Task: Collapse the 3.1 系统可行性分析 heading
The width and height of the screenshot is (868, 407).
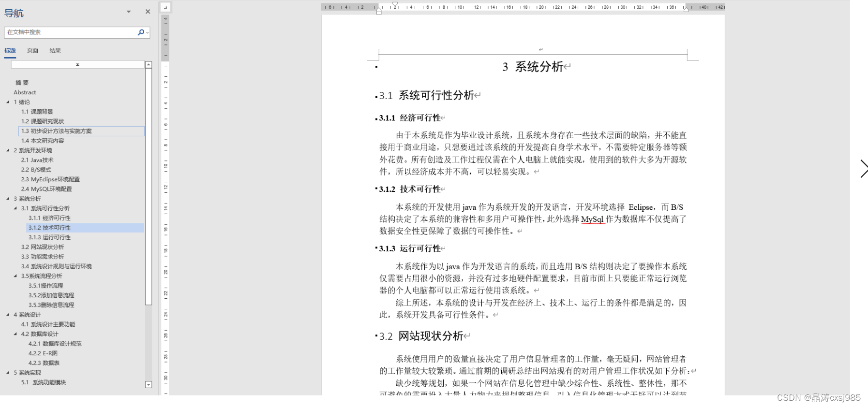Action: (x=15, y=208)
